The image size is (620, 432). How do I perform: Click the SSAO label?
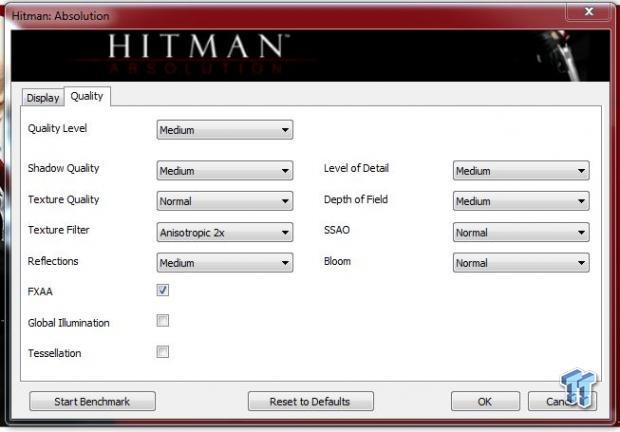(x=337, y=230)
